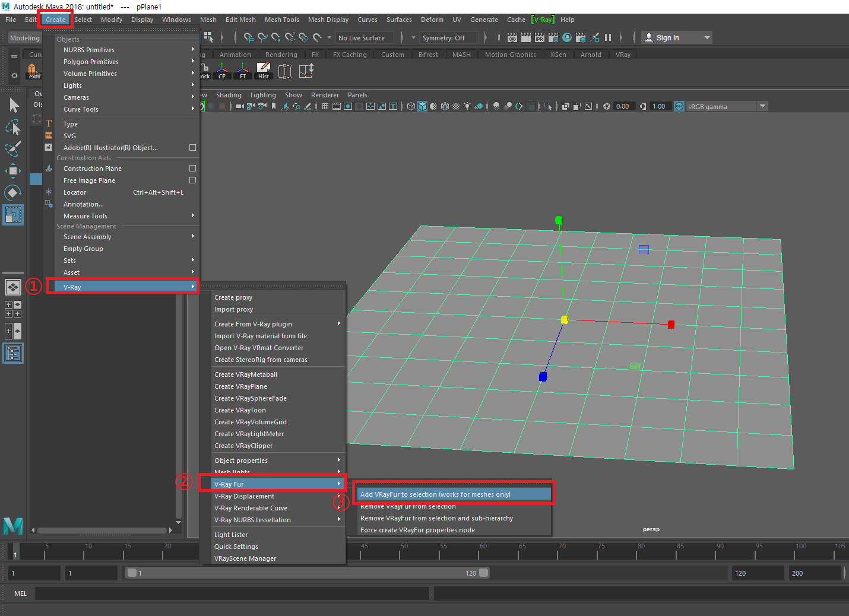Open the Hypershade icon
Screen dimensions: 849x616
[x=567, y=37]
